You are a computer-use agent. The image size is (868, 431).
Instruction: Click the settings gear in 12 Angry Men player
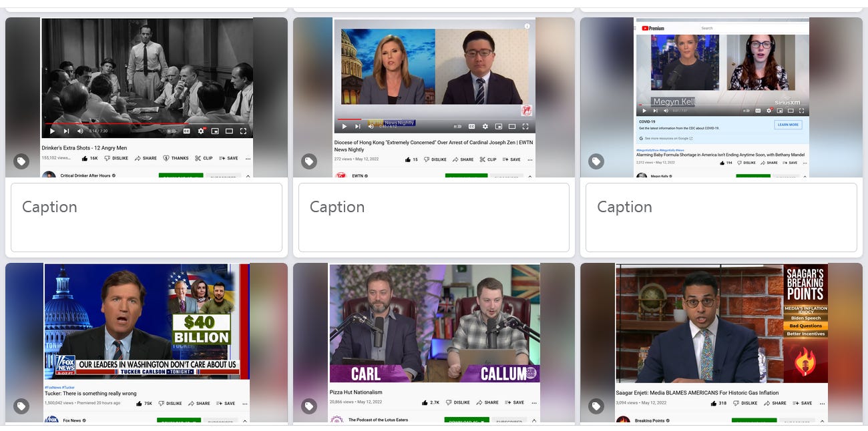(x=201, y=131)
